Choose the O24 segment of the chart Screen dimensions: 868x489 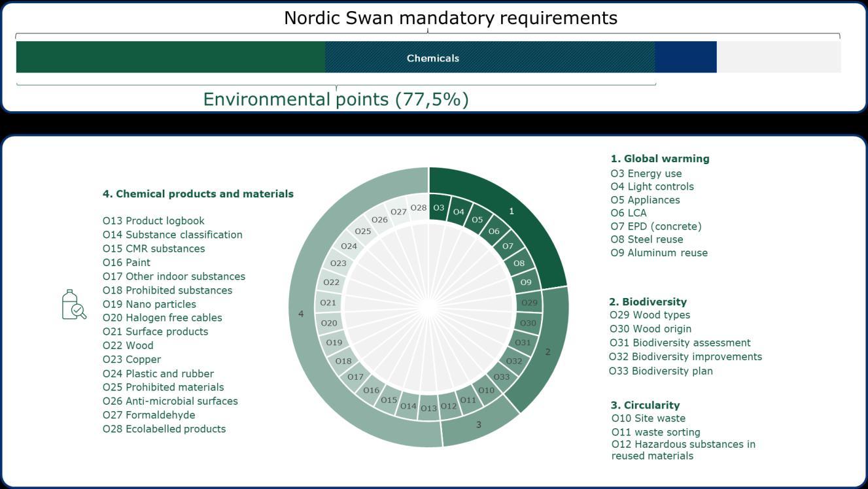pyautogui.click(x=349, y=246)
